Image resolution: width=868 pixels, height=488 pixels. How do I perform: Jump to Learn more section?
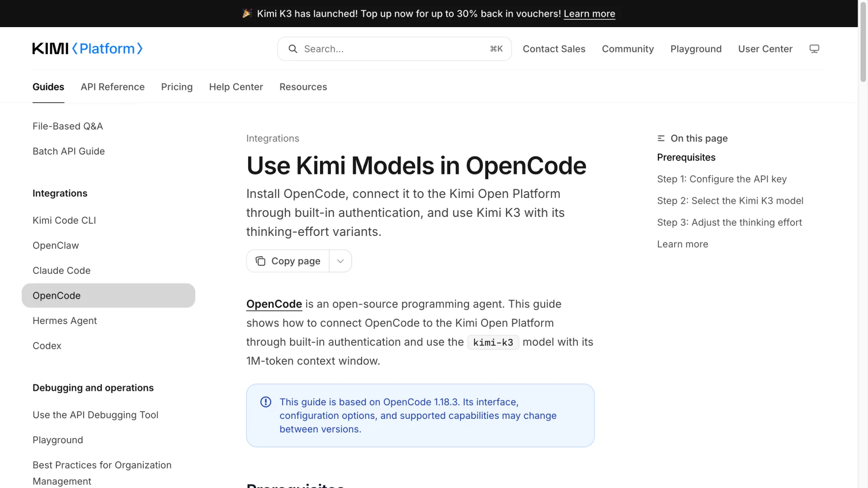(683, 244)
